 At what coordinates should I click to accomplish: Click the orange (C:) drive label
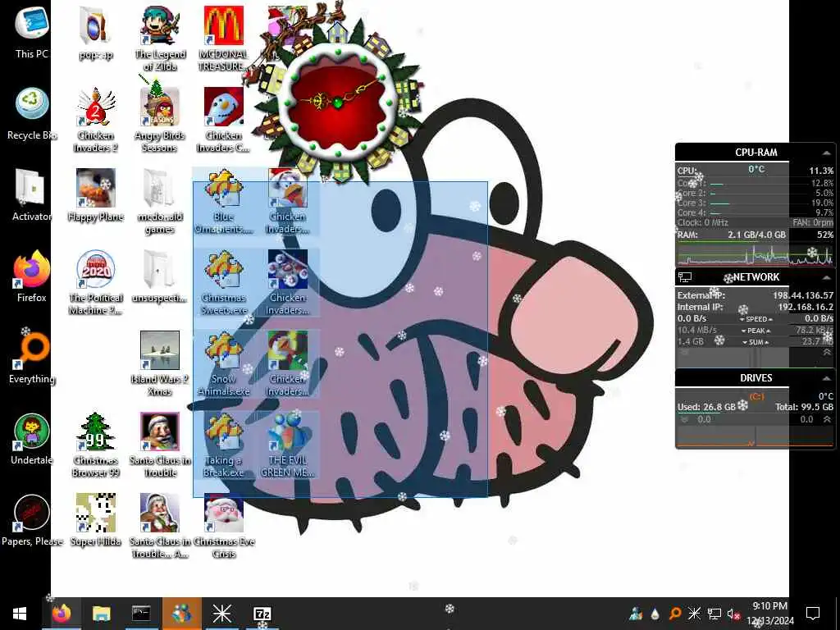756,396
